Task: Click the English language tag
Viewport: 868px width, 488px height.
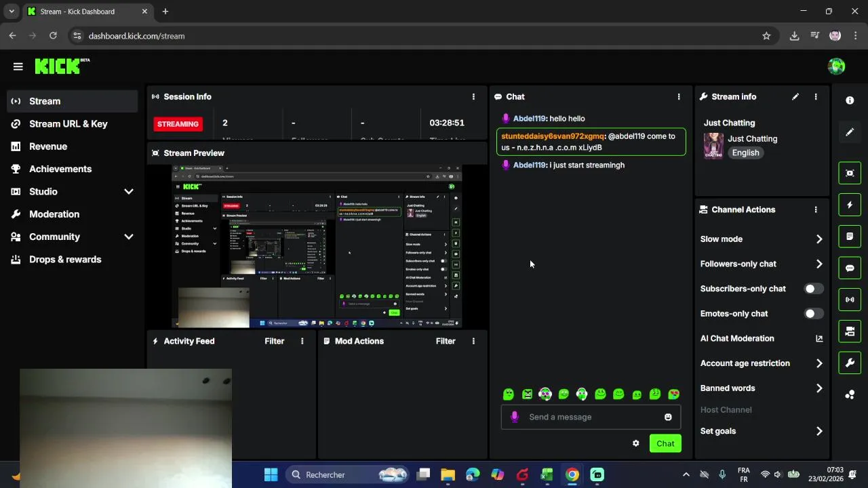Action: click(x=745, y=152)
